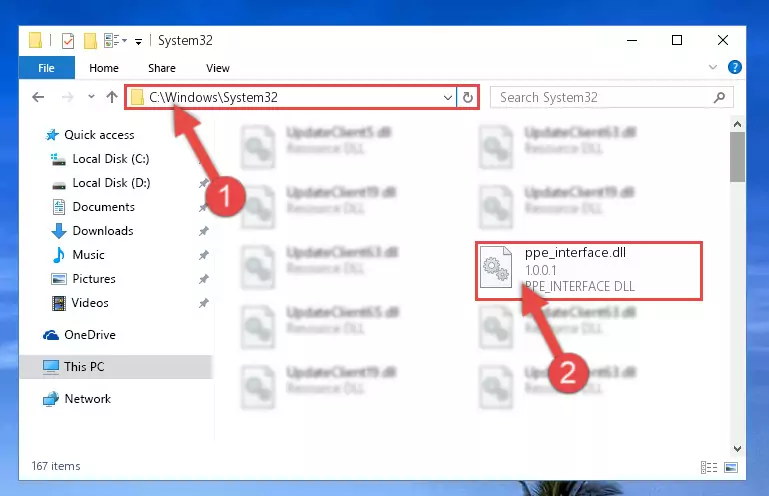Open the Customize Quick Access Toolbar arrow
769x496 pixels.
(139, 42)
